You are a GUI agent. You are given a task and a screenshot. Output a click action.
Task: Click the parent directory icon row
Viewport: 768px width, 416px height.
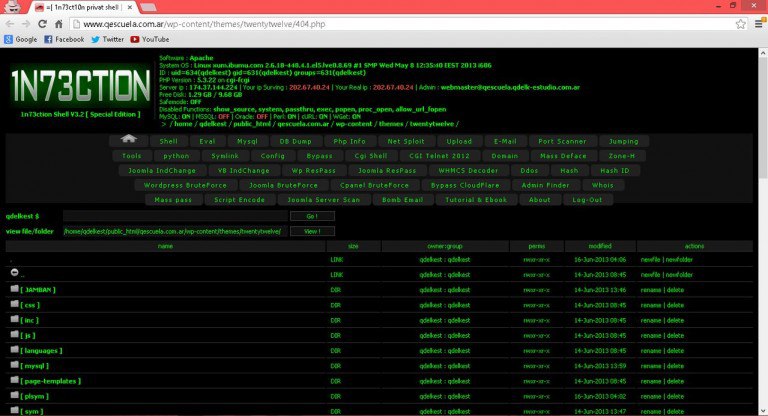point(15,272)
